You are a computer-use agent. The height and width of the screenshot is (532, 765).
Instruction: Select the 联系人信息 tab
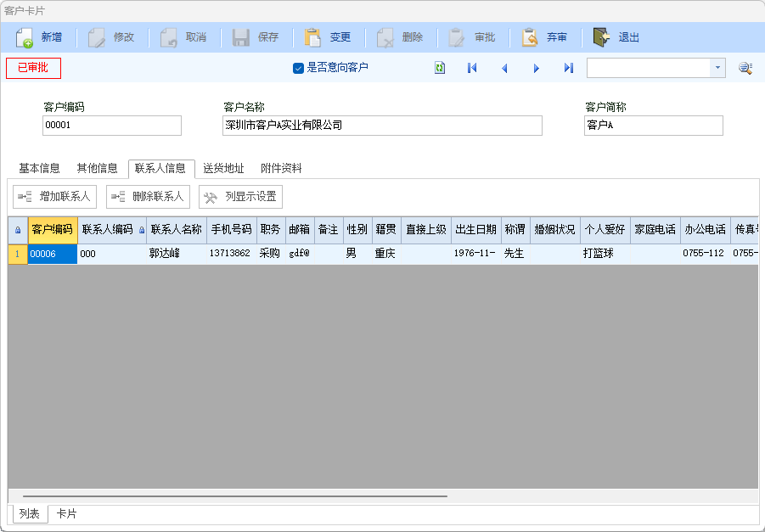click(x=161, y=169)
